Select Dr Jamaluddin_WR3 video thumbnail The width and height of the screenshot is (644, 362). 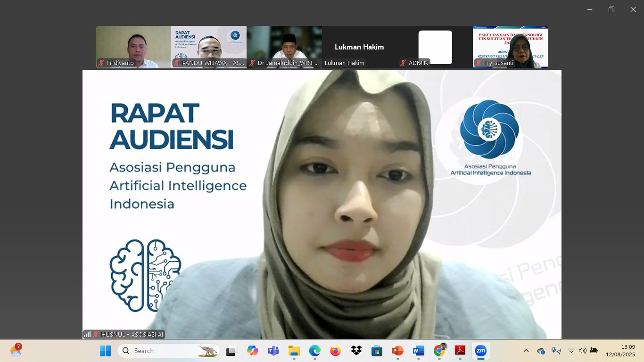284,47
